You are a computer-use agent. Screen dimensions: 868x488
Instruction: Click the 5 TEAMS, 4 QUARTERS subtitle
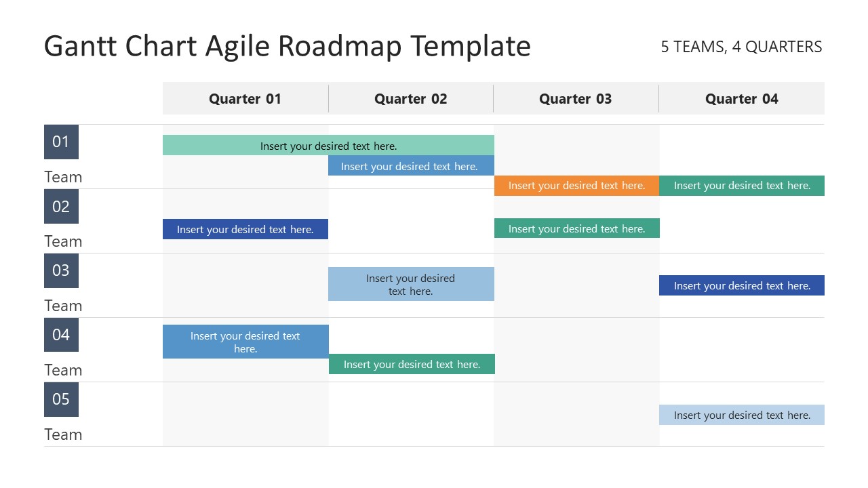pyautogui.click(x=741, y=47)
